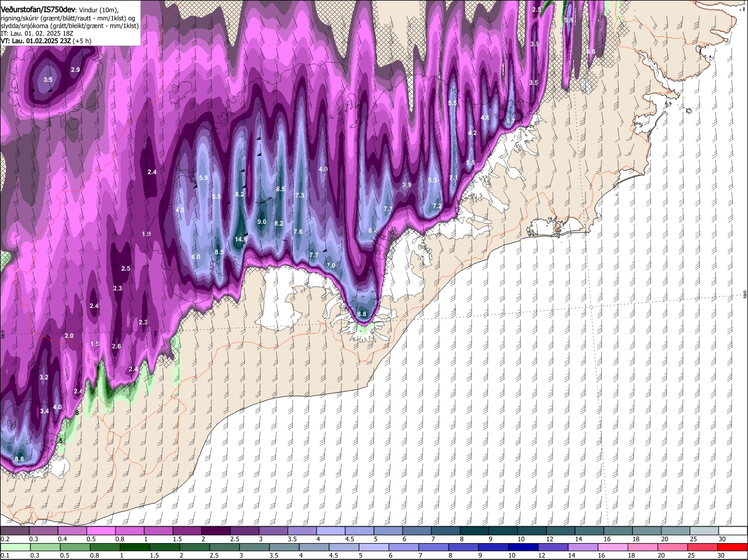Click the 5.9 precipitation value label

click(203, 178)
